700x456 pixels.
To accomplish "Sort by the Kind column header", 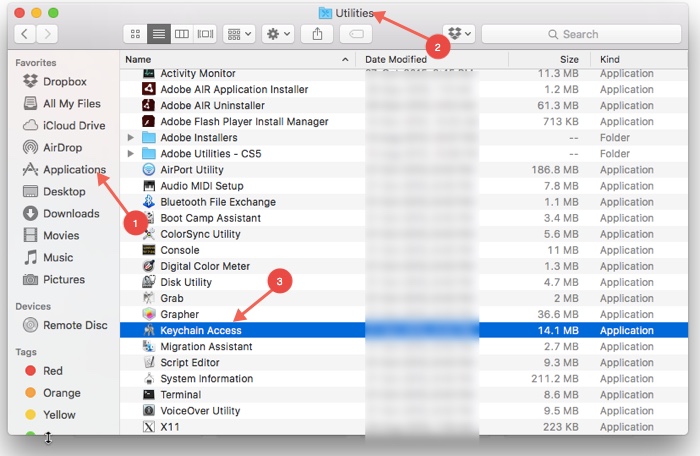I will click(x=638, y=59).
